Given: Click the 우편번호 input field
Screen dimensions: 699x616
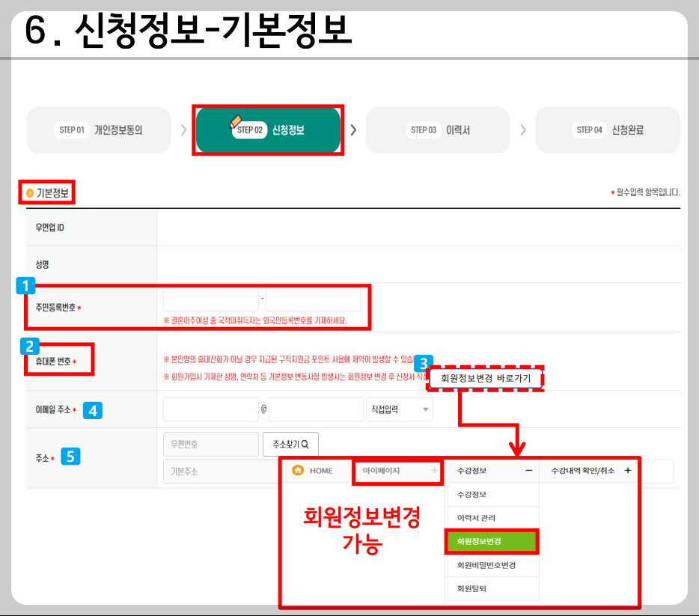Looking at the screenshot, I should click(210, 444).
